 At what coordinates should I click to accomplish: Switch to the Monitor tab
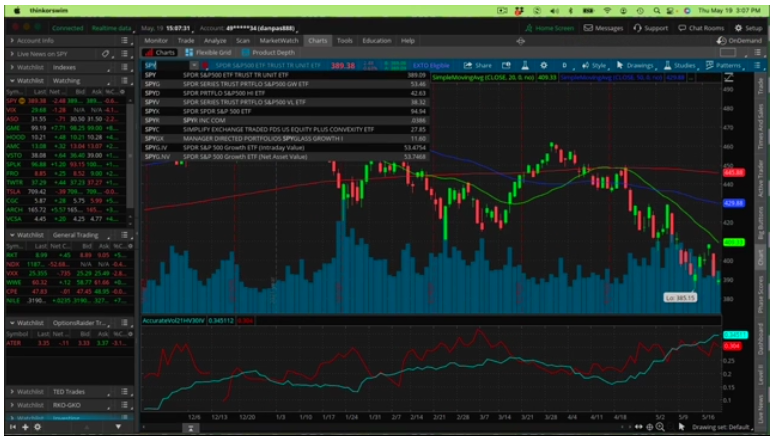point(156,41)
